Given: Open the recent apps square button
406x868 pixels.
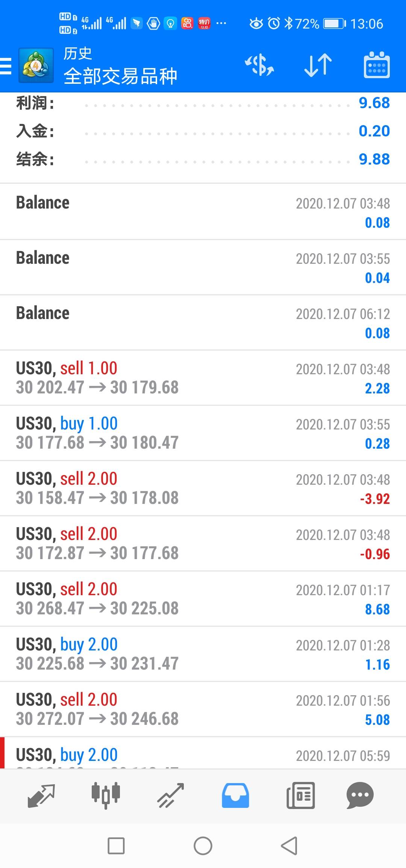Looking at the screenshot, I should tap(116, 846).
